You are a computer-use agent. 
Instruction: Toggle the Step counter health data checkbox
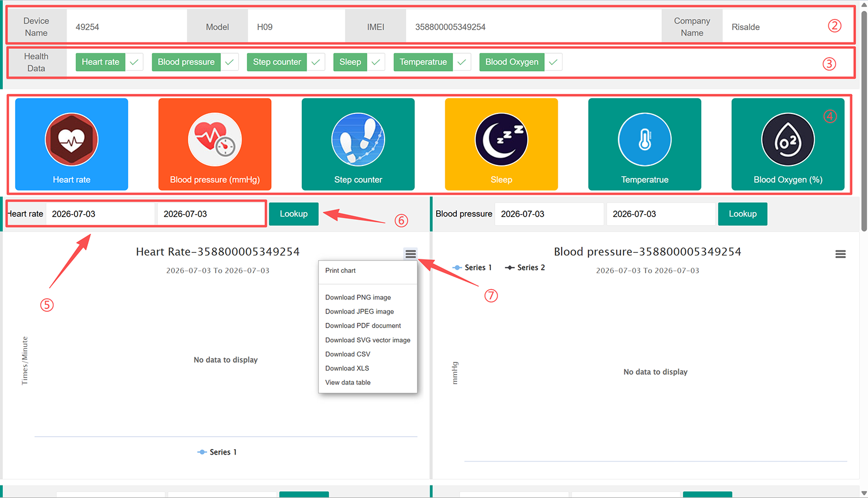coord(316,62)
